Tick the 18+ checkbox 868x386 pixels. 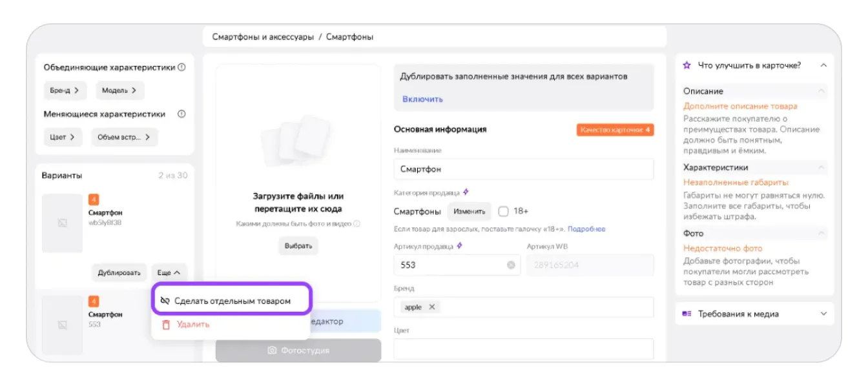point(504,211)
